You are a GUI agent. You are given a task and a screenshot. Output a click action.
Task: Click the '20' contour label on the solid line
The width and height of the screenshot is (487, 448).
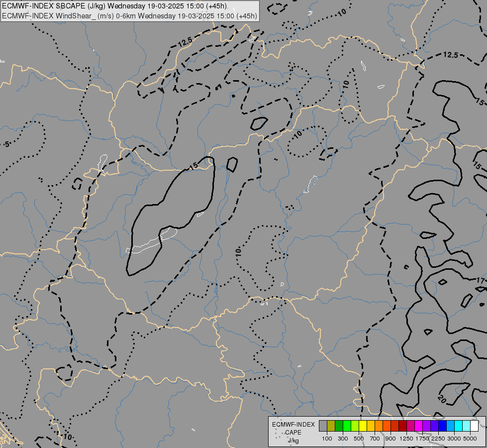442,399
